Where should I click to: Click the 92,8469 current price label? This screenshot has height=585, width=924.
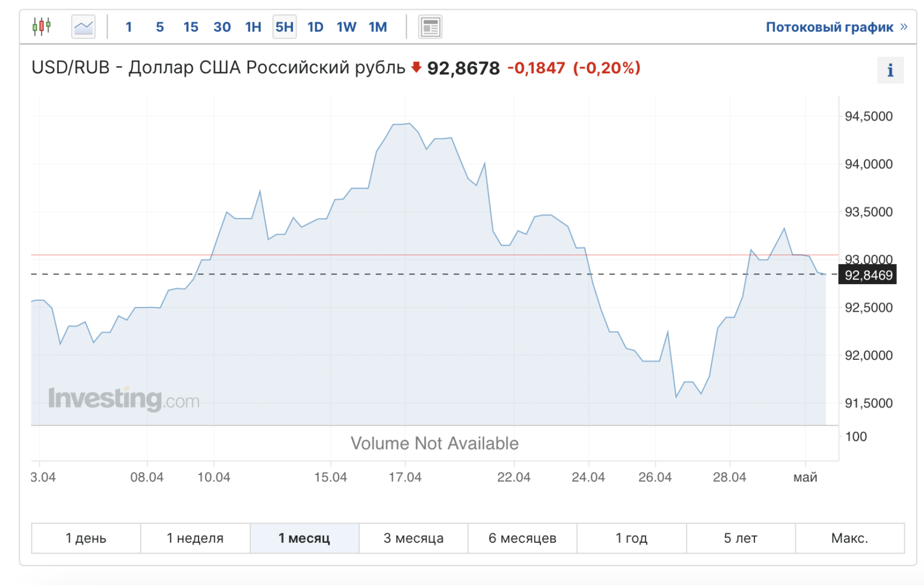pos(868,276)
